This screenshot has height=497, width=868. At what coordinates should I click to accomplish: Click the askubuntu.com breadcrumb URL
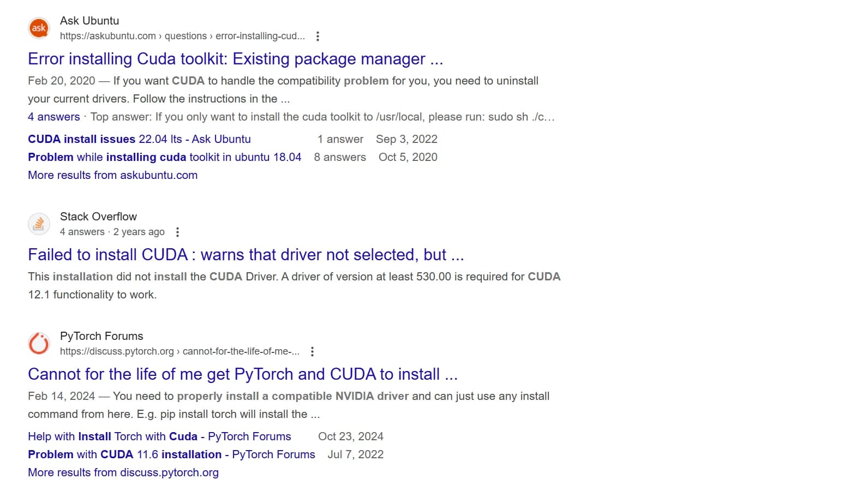(x=182, y=36)
